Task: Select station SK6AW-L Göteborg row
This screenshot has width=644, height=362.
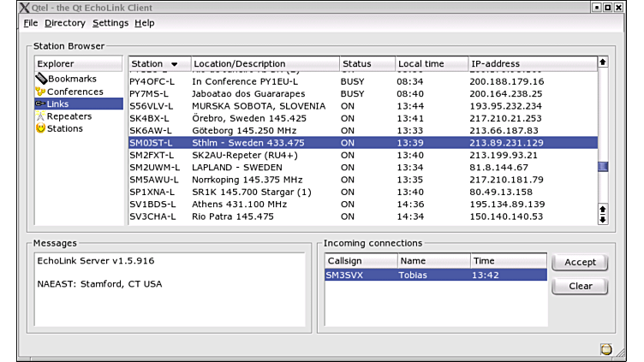Action: (360, 130)
